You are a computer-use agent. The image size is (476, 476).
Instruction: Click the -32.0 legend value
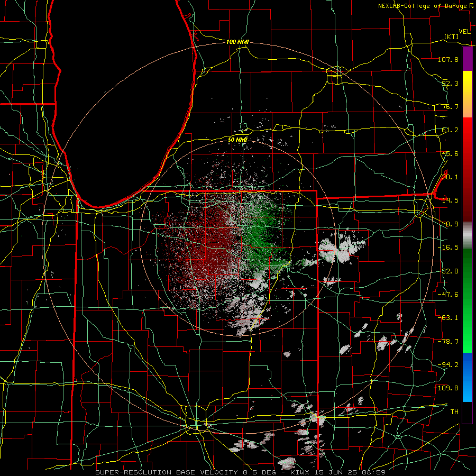point(448,271)
